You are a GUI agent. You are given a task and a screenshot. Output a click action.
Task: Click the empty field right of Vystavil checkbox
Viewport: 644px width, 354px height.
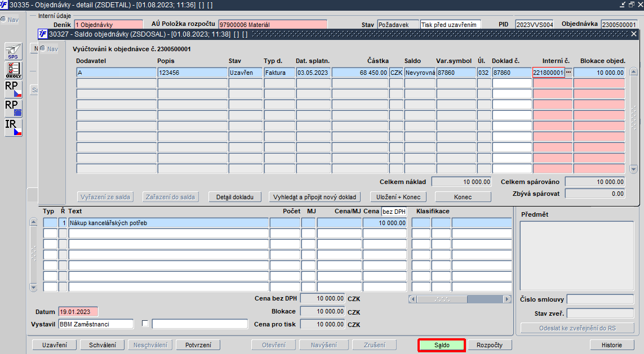tap(200, 324)
